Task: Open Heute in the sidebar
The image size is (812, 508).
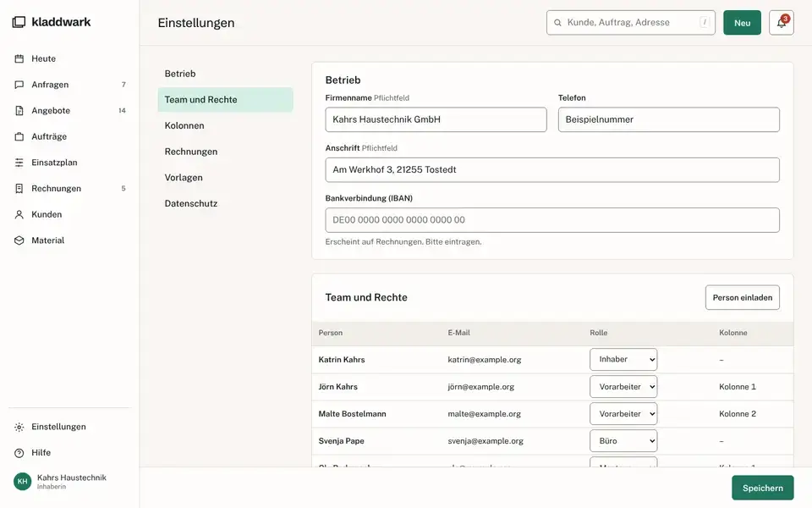Action: [69, 58]
